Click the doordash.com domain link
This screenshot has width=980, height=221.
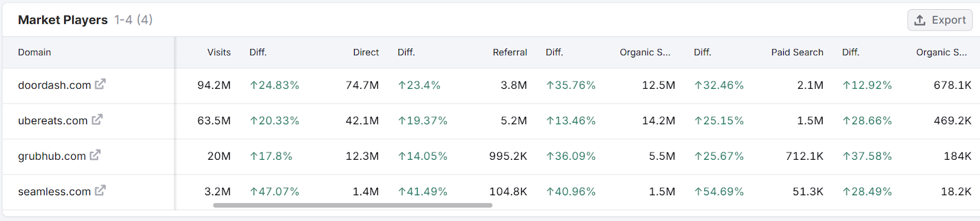pos(55,85)
